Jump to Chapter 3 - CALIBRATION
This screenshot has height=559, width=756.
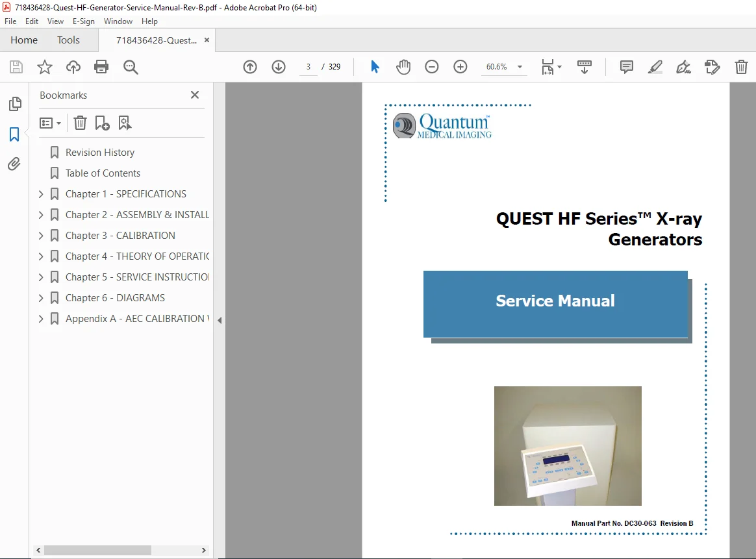click(121, 236)
